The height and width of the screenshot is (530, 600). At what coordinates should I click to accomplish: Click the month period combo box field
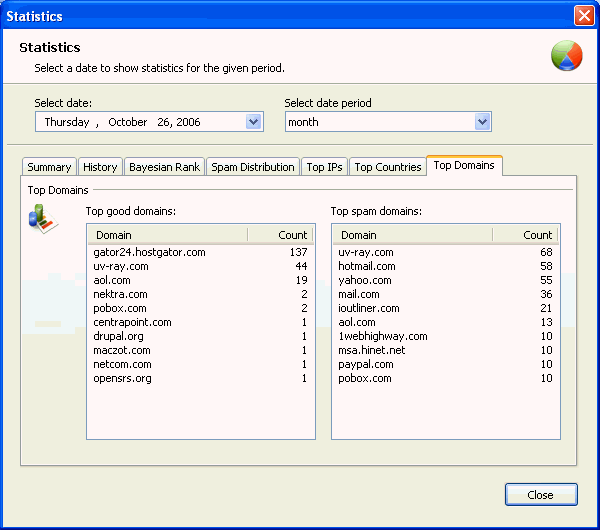[388, 122]
